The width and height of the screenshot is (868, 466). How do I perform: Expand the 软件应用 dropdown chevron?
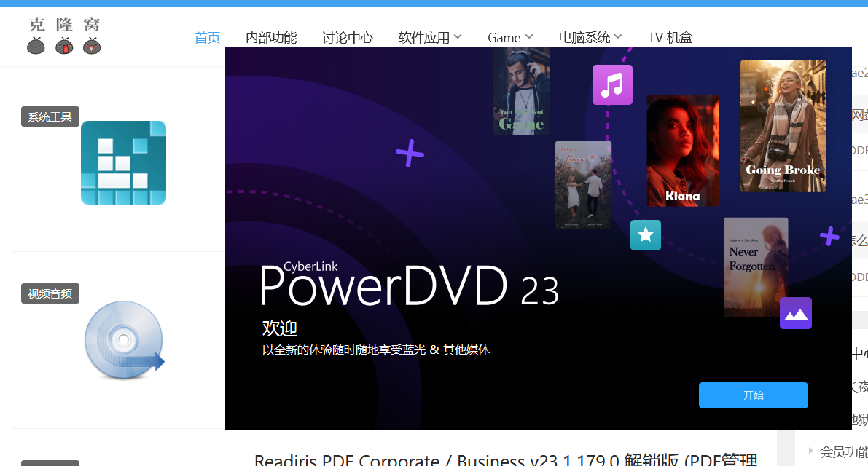(458, 36)
